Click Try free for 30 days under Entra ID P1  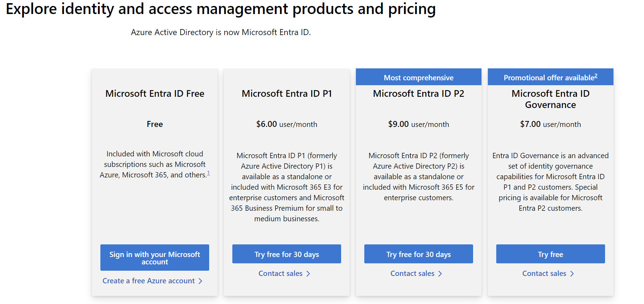tap(287, 254)
